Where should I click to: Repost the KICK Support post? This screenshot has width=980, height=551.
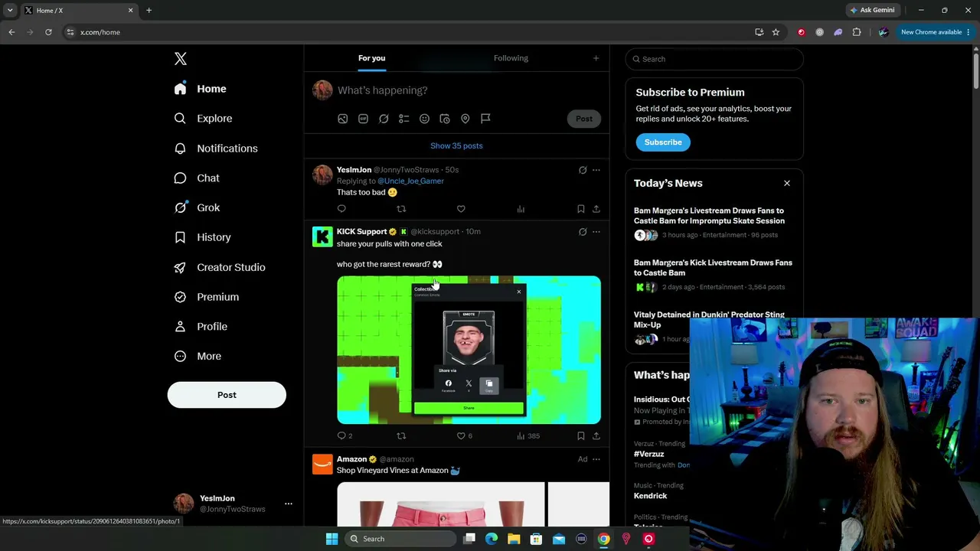[x=401, y=436]
